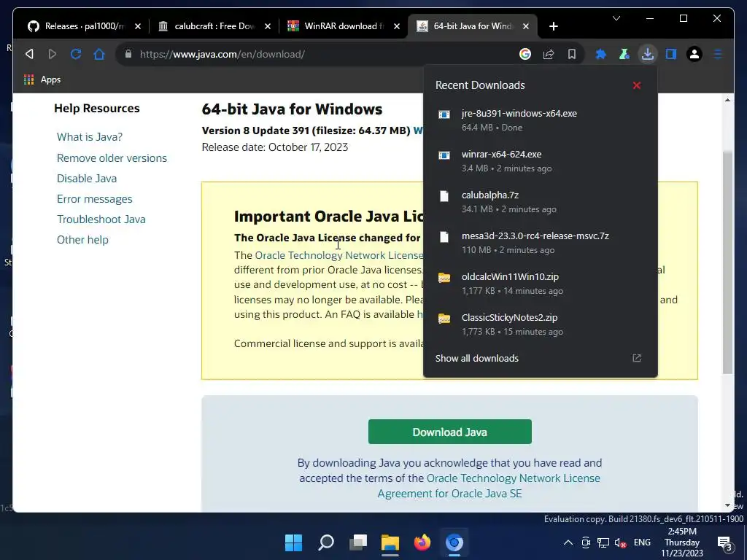Open winrar-x64-624.exe download entry

click(x=541, y=161)
